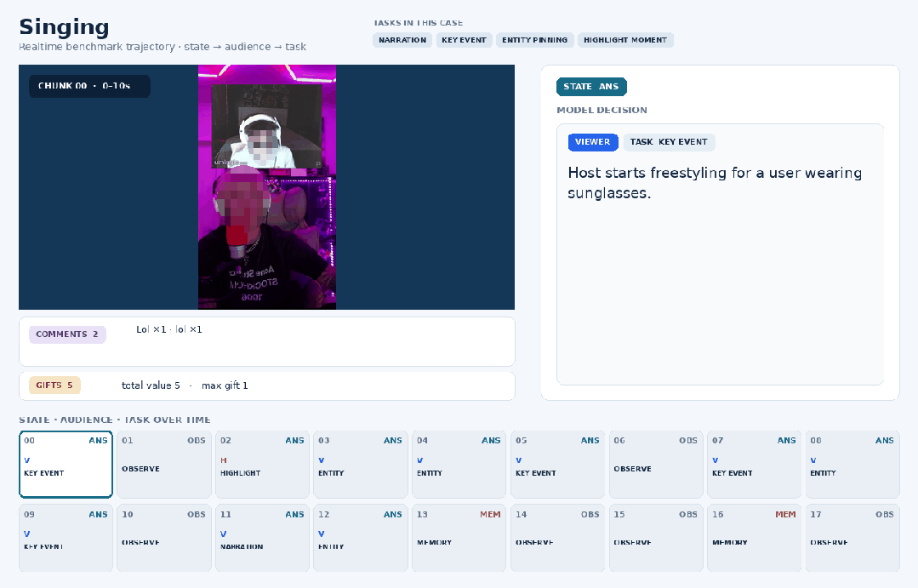Screen dimensions: 918x588
Task: Click the TASK KEY EVENT badge
Action: click(x=669, y=142)
